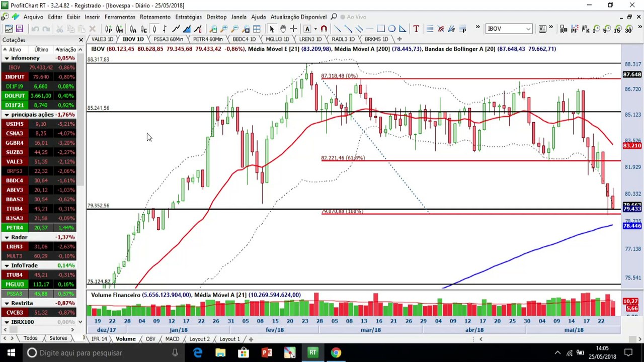This screenshot has height=362, width=644.
Task: Open the MACD indicator tab
Action: pos(172,339)
